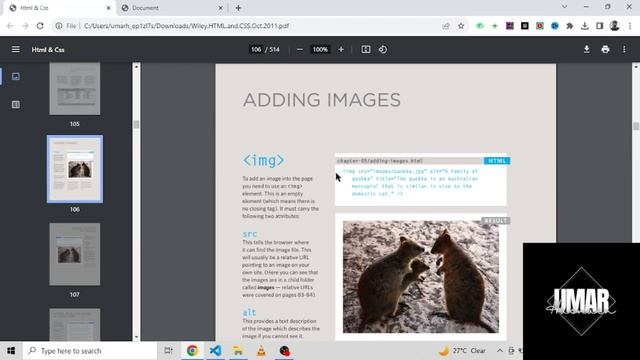Open the Chrome profile avatar

tap(614, 26)
